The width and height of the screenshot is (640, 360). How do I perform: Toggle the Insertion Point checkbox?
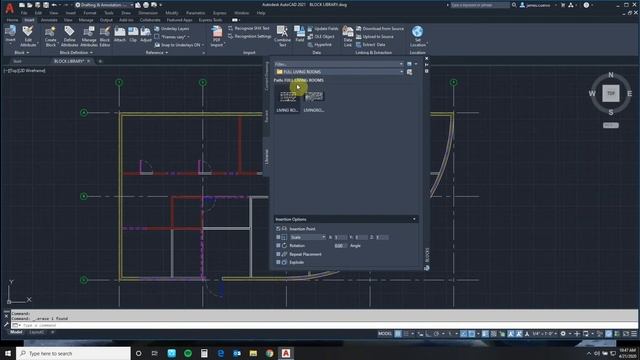point(278,229)
